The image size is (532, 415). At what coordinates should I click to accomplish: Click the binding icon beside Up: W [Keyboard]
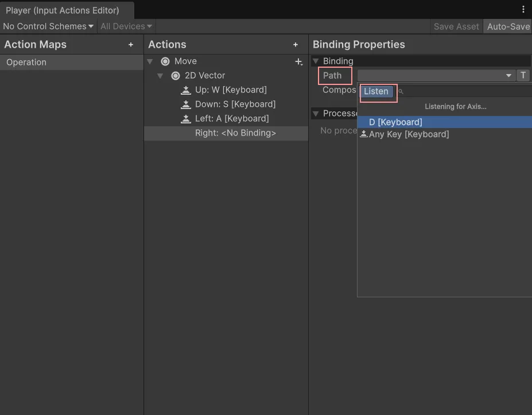pyautogui.click(x=186, y=90)
